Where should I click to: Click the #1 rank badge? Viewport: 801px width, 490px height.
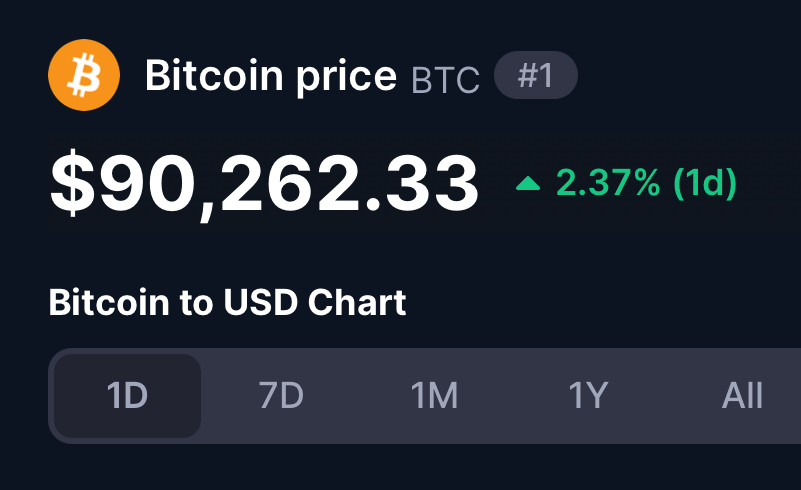point(536,75)
